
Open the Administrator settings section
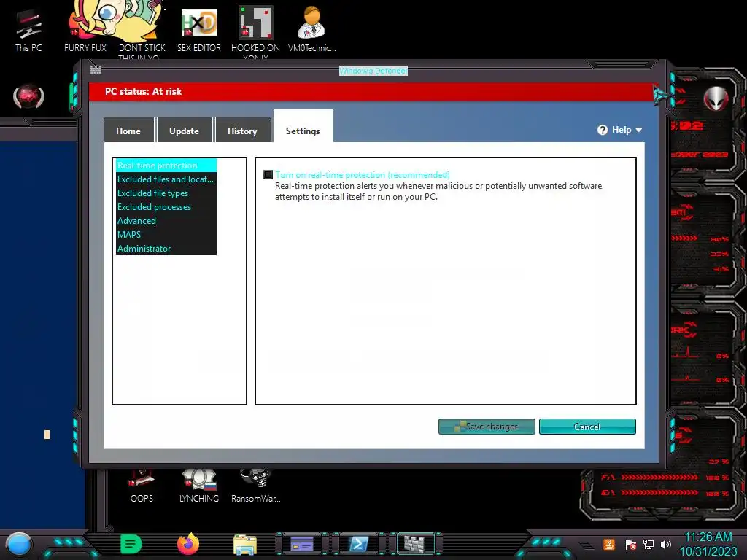(x=166, y=248)
